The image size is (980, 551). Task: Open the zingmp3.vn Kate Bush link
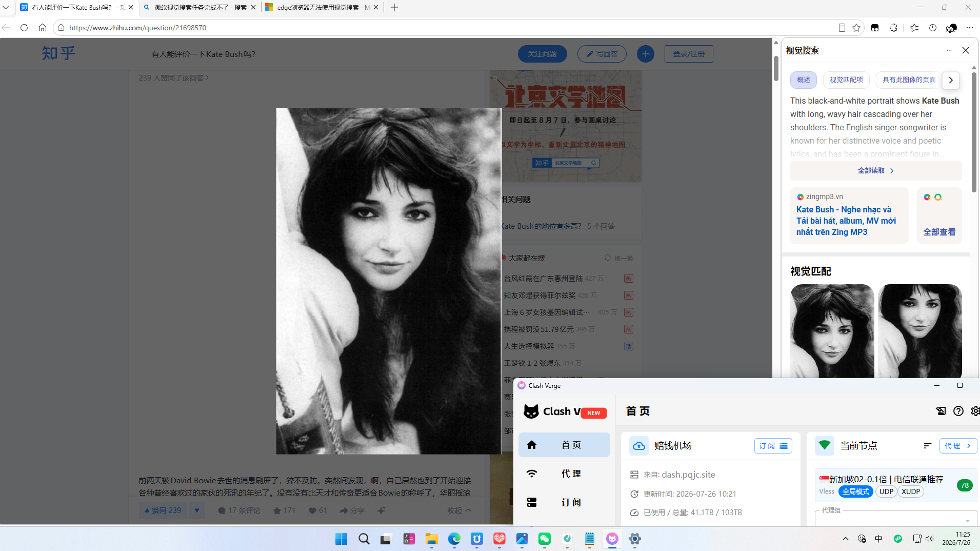(846, 221)
